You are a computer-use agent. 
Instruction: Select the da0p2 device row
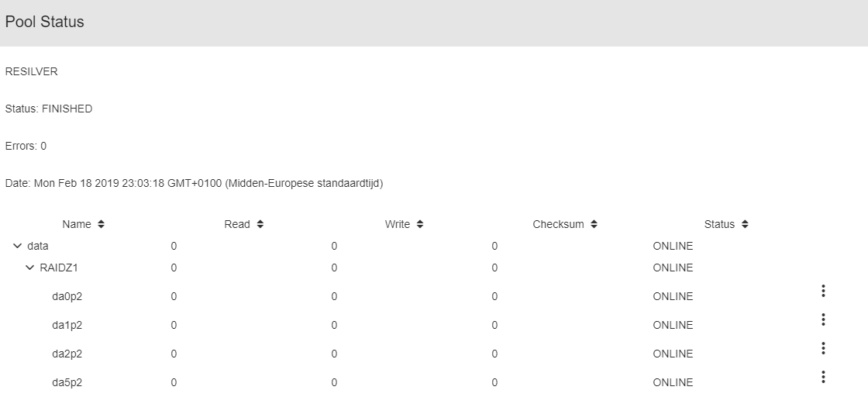pos(67,296)
